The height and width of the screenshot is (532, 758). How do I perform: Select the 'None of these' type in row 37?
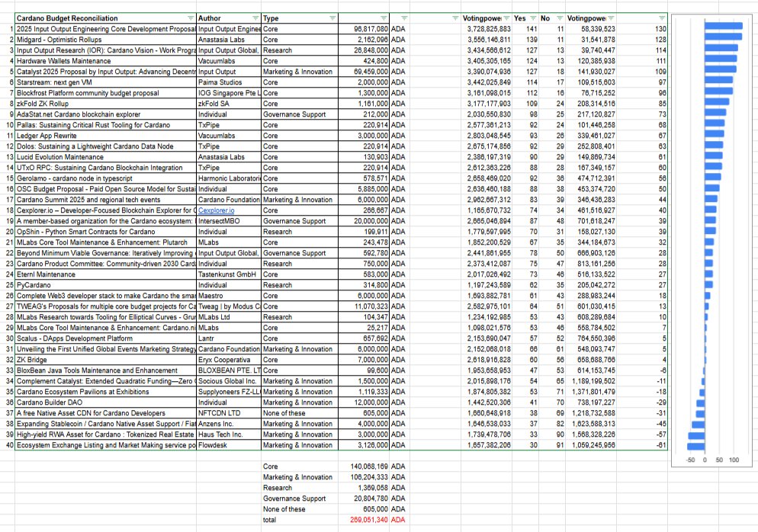[x=299, y=413]
